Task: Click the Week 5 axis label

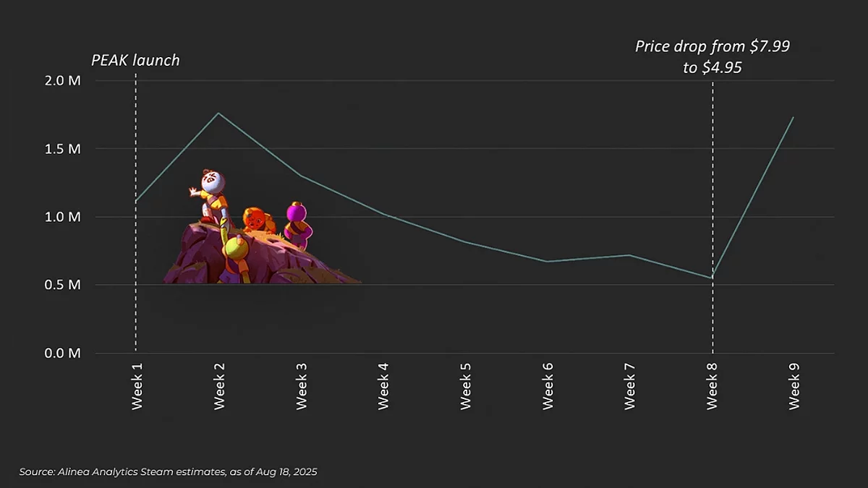Action: (x=466, y=385)
